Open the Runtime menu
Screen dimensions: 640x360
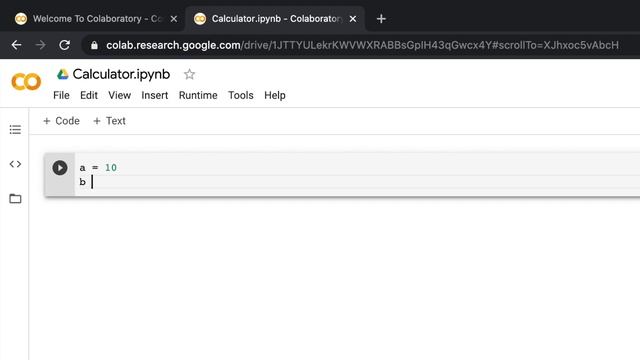pos(198,95)
